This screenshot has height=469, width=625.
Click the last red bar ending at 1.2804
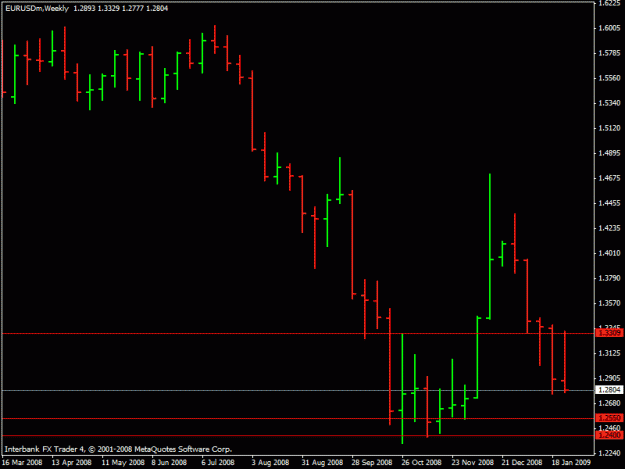tap(565, 361)
